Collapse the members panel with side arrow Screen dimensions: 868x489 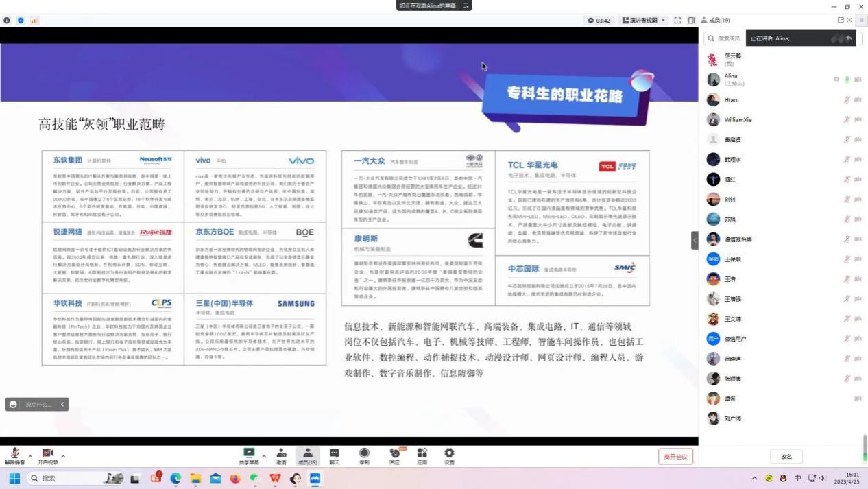[695, 239]
